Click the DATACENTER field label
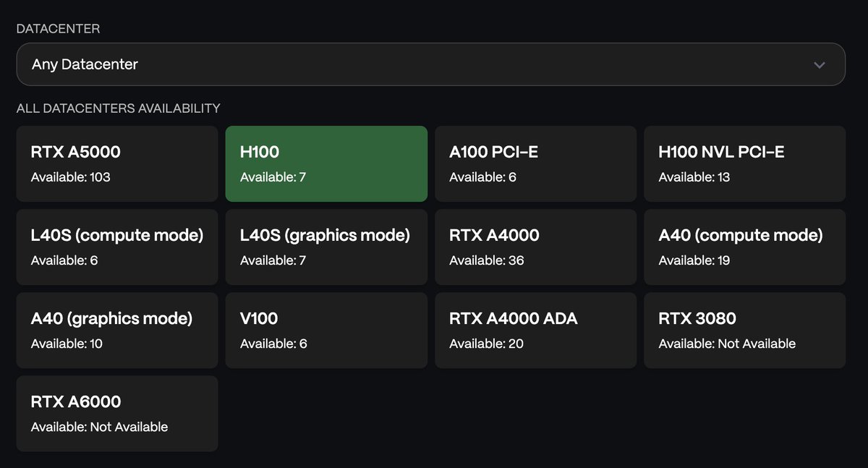Screen dimensions: 868x468 point(58,29)
